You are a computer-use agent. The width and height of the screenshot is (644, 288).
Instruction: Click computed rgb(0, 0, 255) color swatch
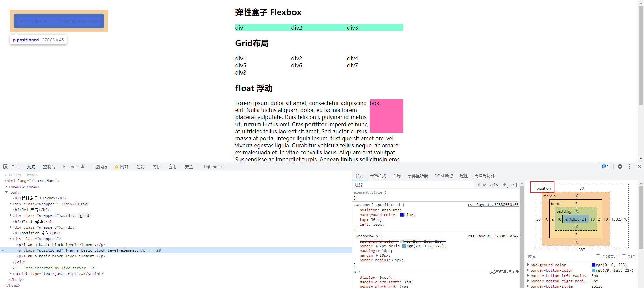pyautogui.click(x=594, y=265)
